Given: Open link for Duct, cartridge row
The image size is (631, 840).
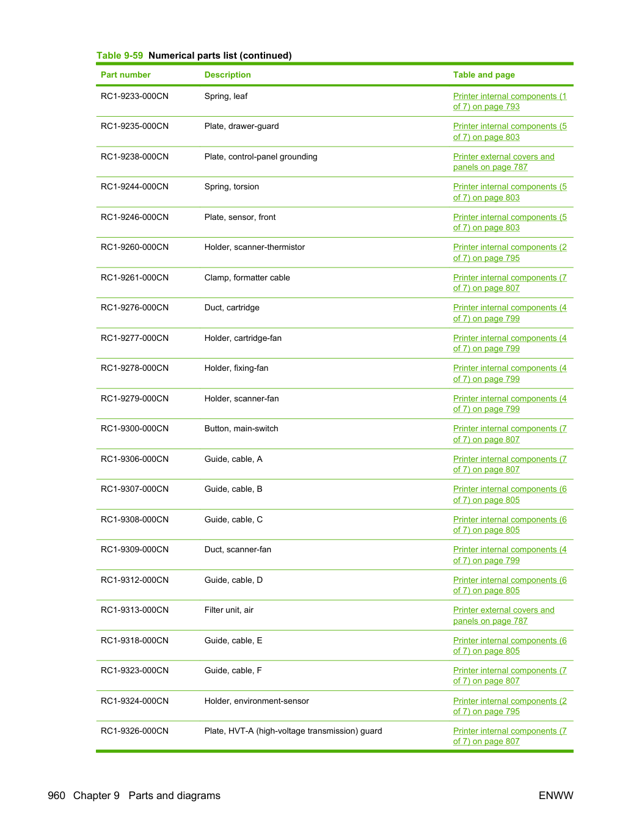Looking at the screenshot, I should [509, 313].
